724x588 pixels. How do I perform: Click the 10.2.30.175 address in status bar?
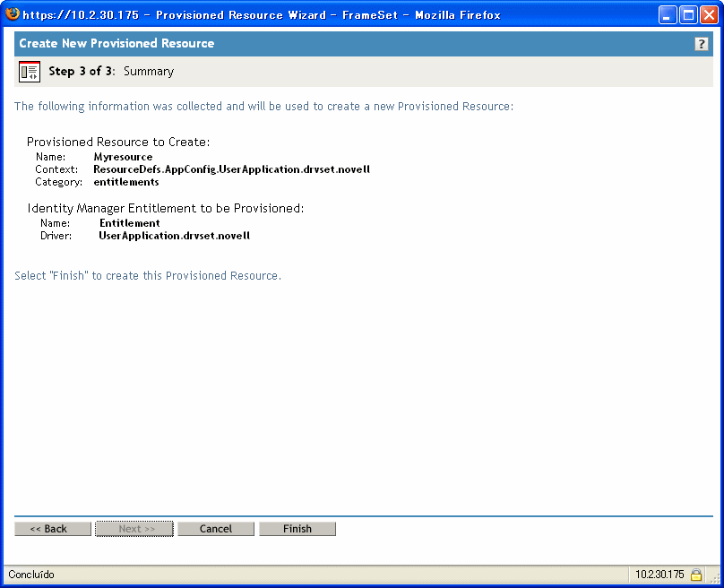(x=659, y=575)
